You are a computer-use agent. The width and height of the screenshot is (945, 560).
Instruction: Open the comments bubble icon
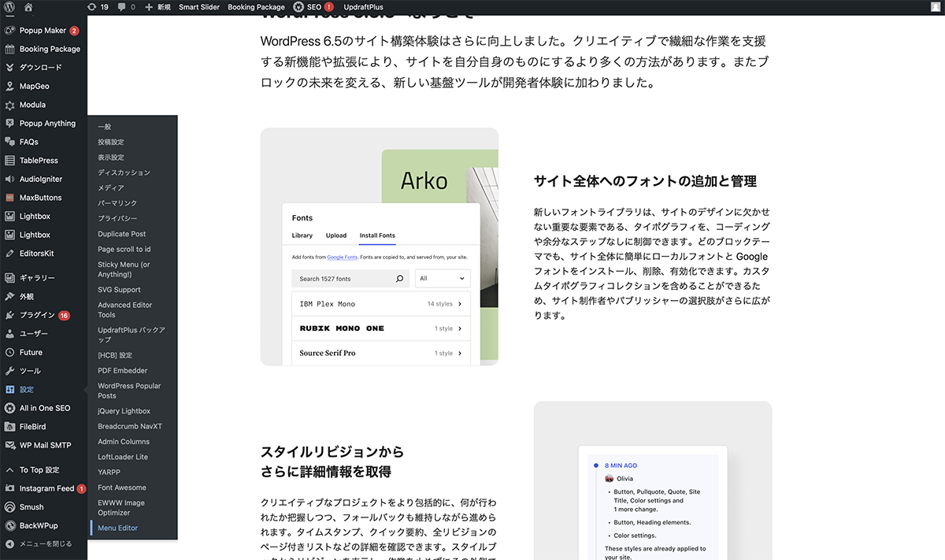pos(122,7)
